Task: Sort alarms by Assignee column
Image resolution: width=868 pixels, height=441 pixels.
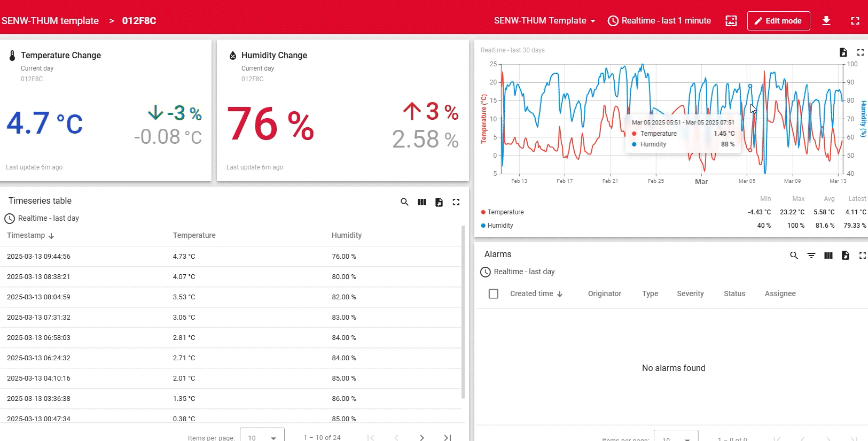Action: [x=780, y=293]
